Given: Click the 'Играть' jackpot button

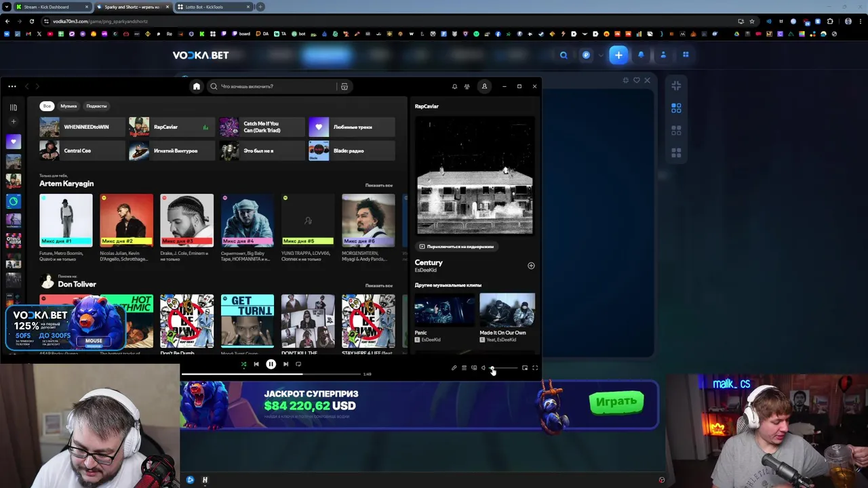Looking at the screenshot, I should tap(616, 402).
